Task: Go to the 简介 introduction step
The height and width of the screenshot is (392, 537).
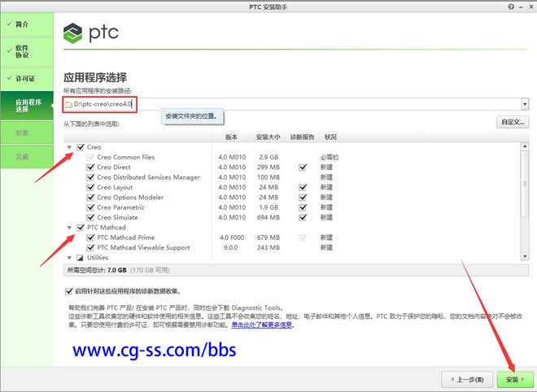Action: tap(27, 24)
